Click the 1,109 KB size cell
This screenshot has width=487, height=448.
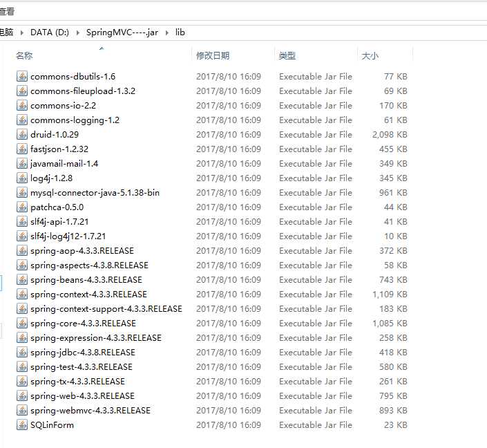(x=390, y=295)
